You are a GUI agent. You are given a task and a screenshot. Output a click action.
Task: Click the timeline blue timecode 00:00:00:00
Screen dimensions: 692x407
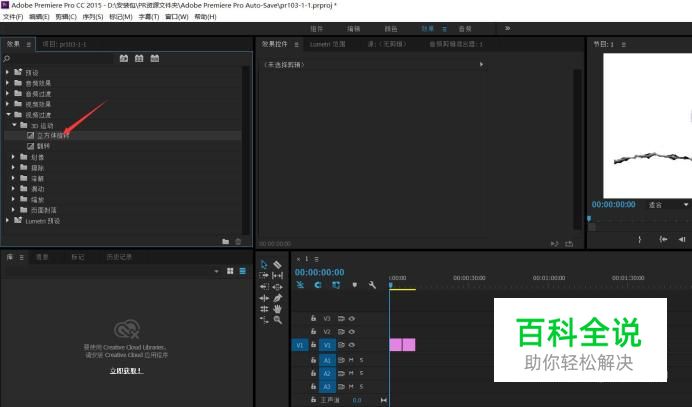tap(320, 272)
